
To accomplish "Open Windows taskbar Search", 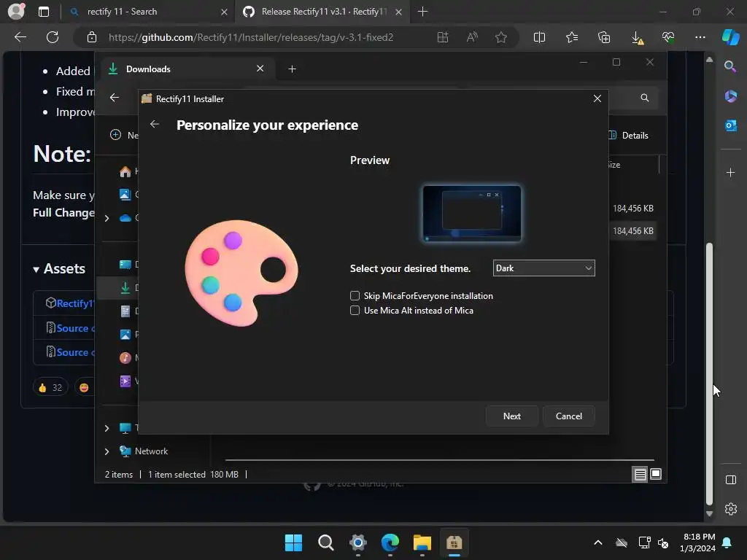I will pyautogui.click(x=326, y=542).
